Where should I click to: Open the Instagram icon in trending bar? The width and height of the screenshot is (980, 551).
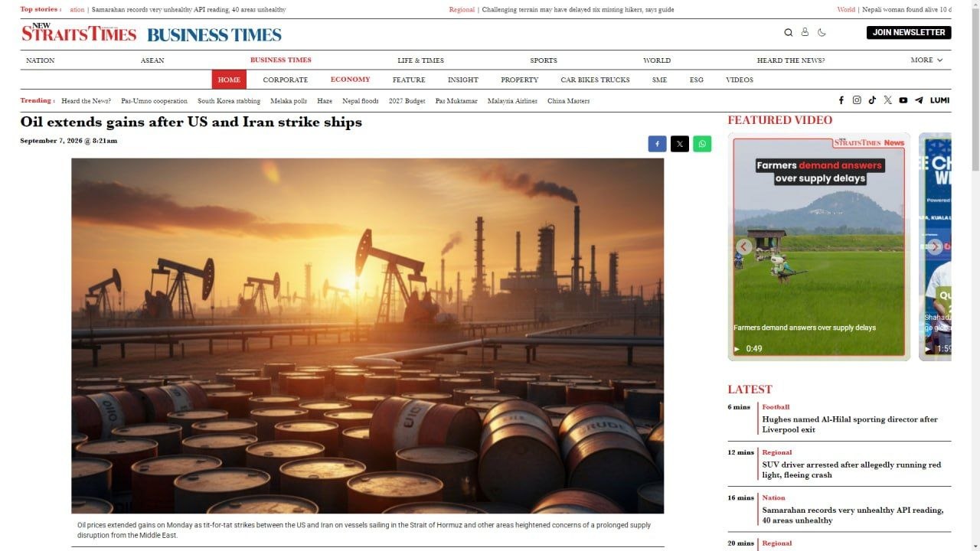click(857, 100)
